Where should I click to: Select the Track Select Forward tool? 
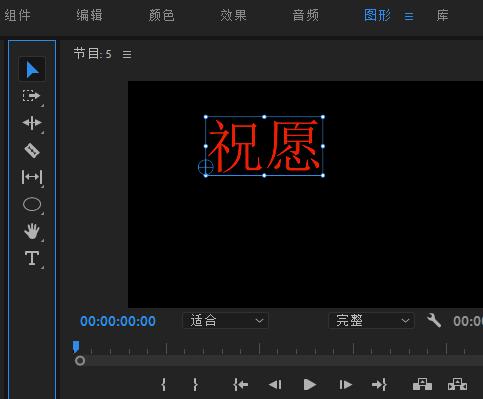point(32,96)
